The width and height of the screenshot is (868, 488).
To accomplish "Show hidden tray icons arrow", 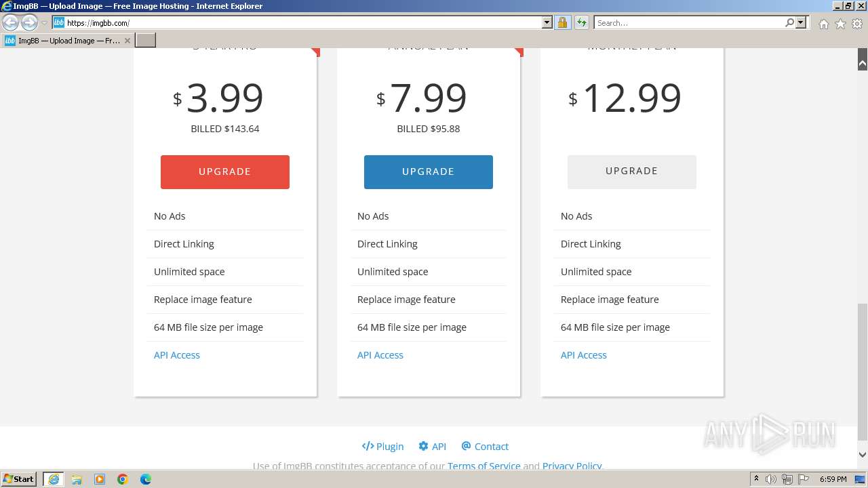I will [756, 479].
